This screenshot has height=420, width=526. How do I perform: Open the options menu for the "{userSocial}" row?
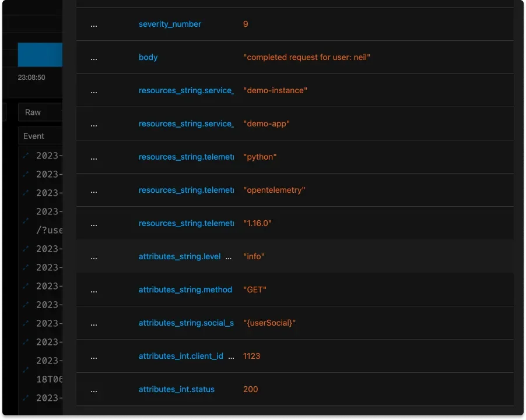[94, 323]
